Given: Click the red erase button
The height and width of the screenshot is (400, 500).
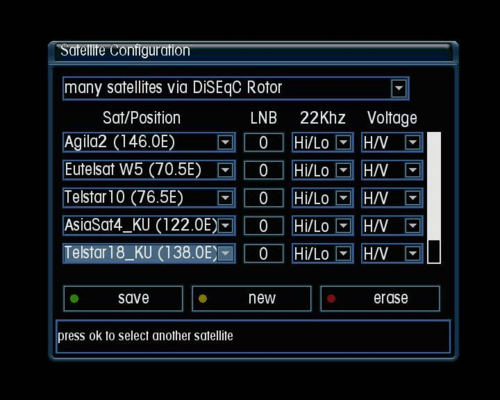Looking at the screenshot, I should coord(380,299).
